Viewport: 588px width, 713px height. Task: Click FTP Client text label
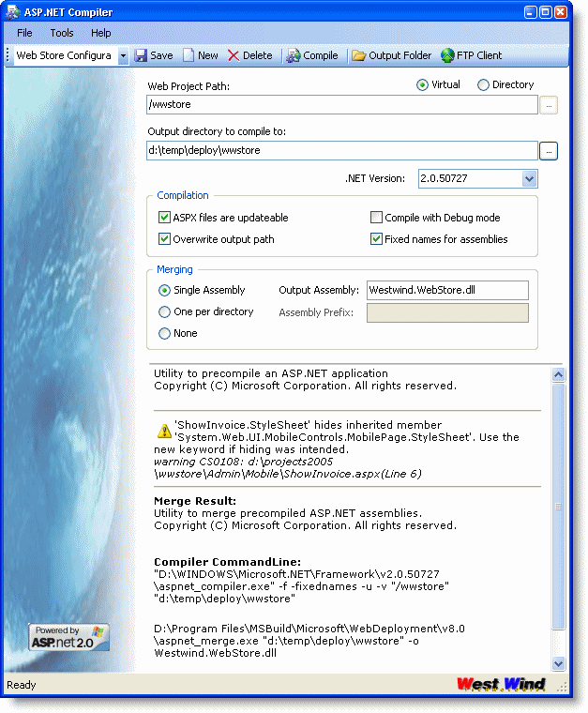pos(479,55)
